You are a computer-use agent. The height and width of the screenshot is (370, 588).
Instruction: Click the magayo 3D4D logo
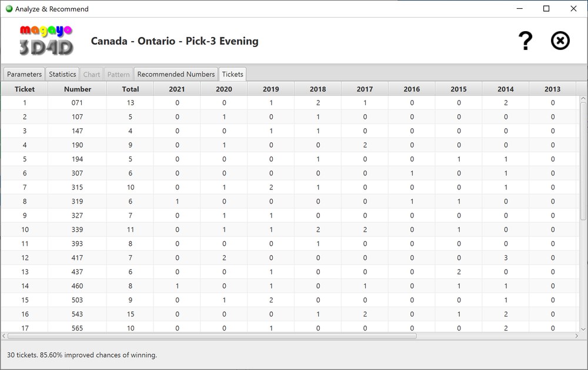click(46, 41)
